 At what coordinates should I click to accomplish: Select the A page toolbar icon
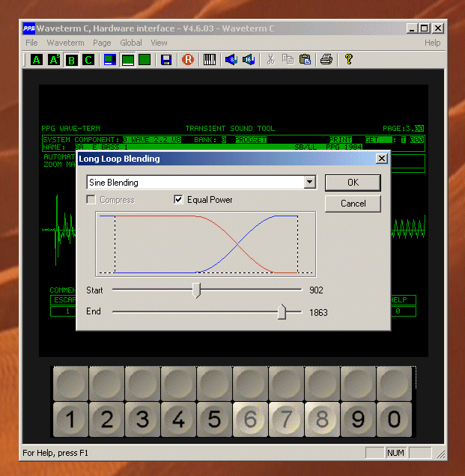tap(36, 60)
